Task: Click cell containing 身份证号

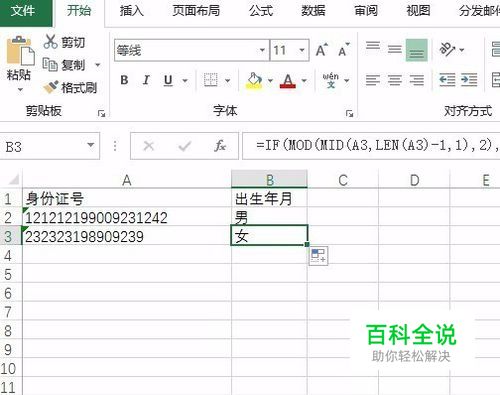Action: (x=127, y=199)
